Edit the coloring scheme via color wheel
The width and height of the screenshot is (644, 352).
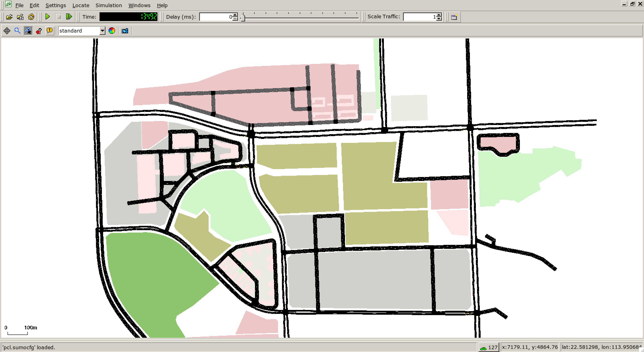[x=112, y=31]
